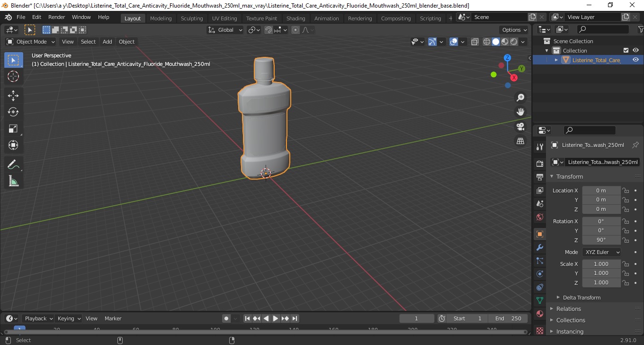Choose the Move tool

(x=13, y=96)
